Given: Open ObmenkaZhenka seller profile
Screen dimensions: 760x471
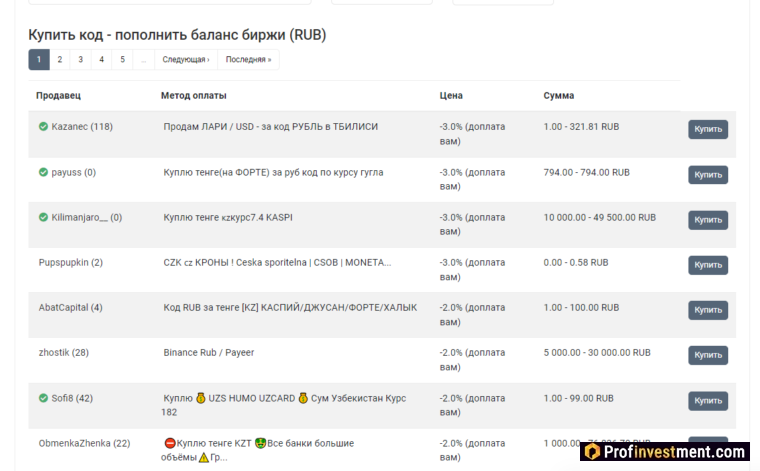Looking at the screenshot, I should (84, 443).
